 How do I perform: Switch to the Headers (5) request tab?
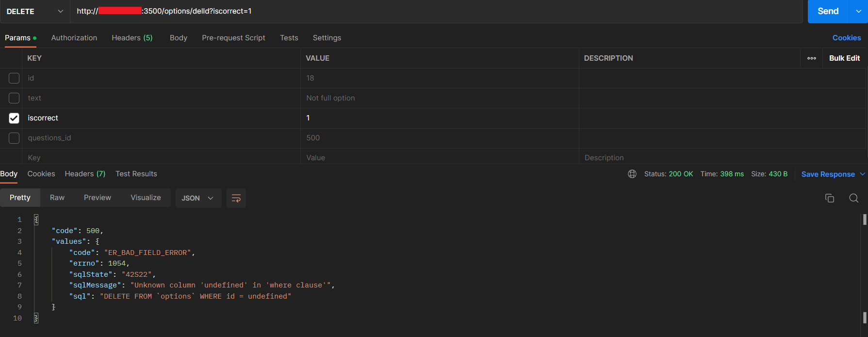tap(132, 38)
